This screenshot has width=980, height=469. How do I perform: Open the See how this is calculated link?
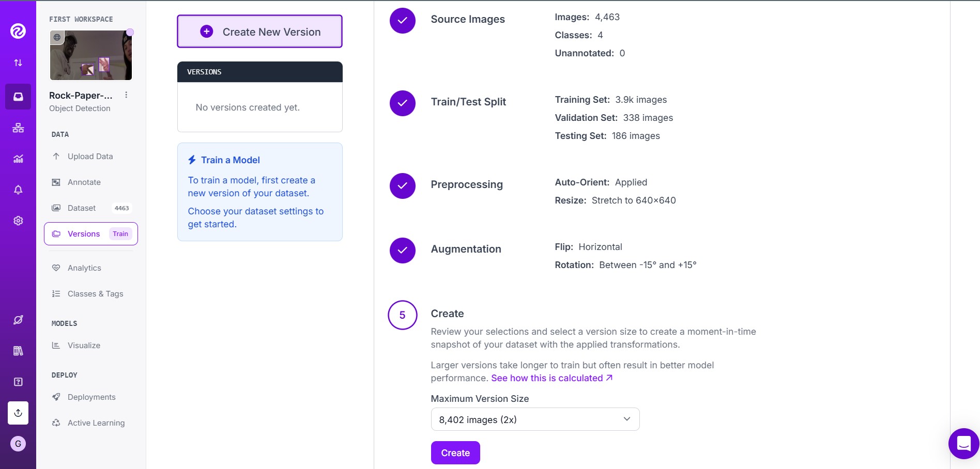[x=547, y=378]
